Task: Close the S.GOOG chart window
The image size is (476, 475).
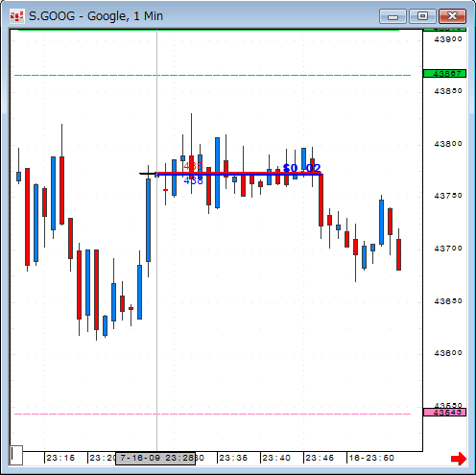Action: 452,16
